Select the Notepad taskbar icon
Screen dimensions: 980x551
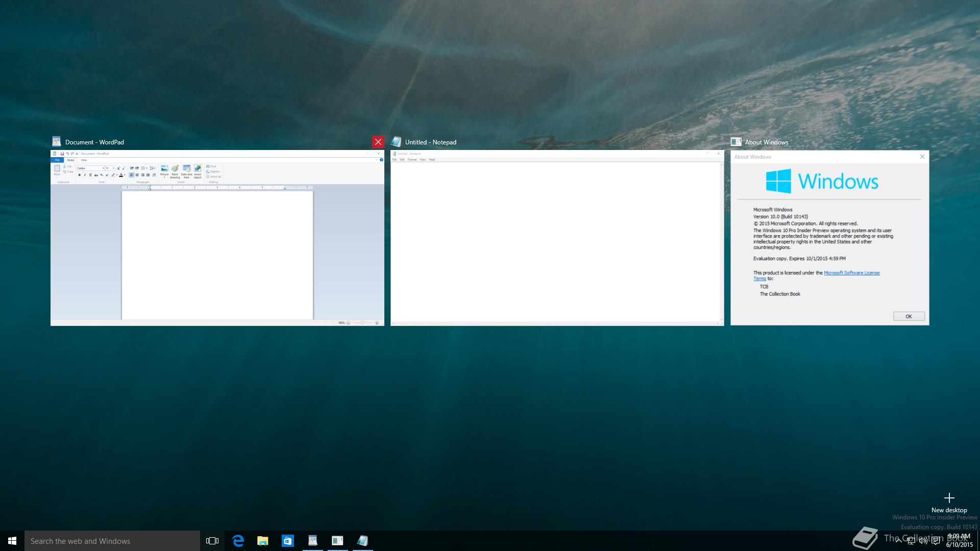tap(362, 541)
